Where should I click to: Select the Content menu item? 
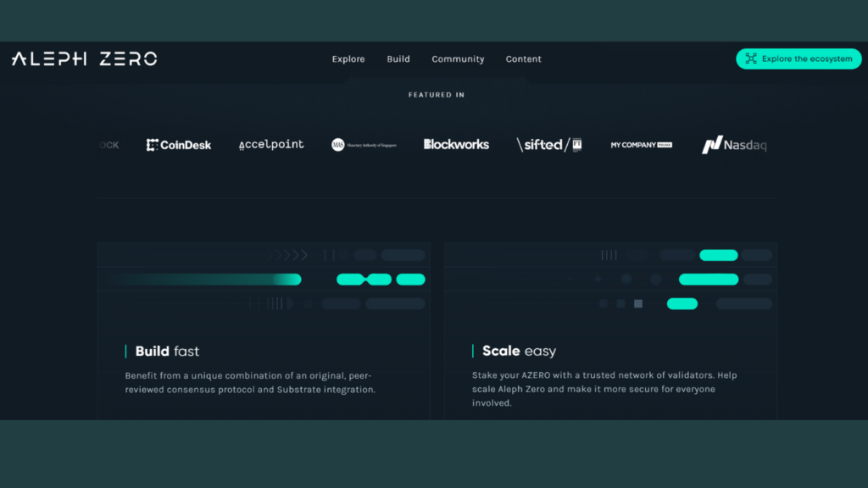tap(523, 59)
